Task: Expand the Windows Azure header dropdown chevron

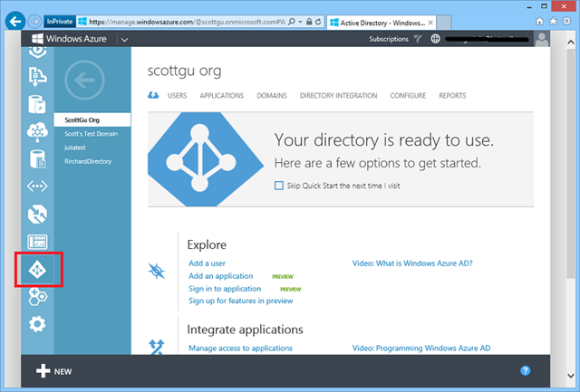Action: point(125,39)
